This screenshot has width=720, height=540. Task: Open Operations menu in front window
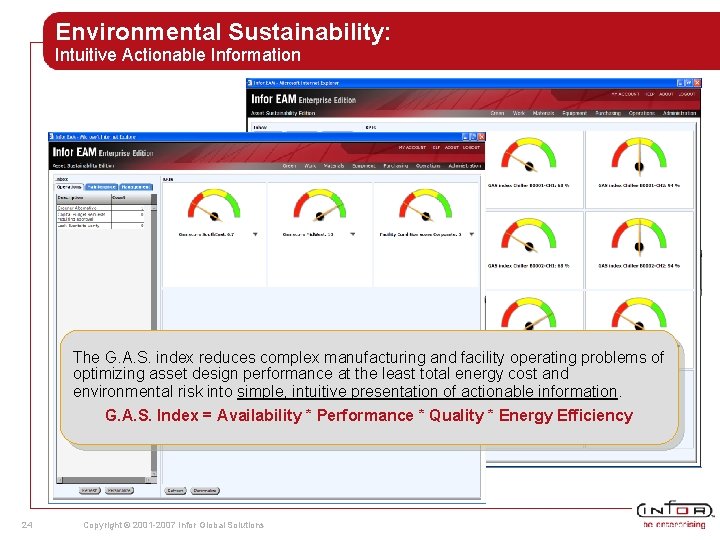(x=428, y=166)
